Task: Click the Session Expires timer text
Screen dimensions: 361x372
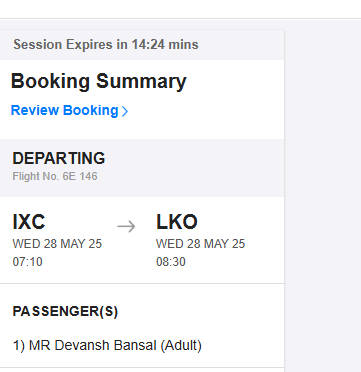Action: [106, 45]
